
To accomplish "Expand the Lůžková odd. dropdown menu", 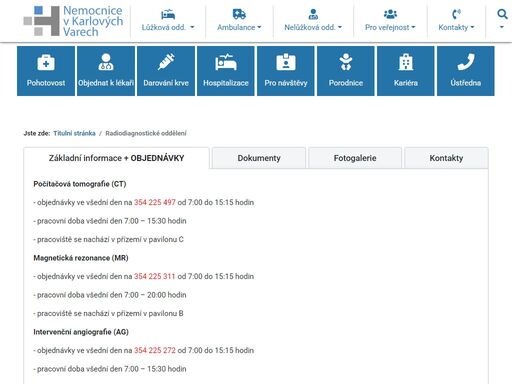I will tap(168, 21).
